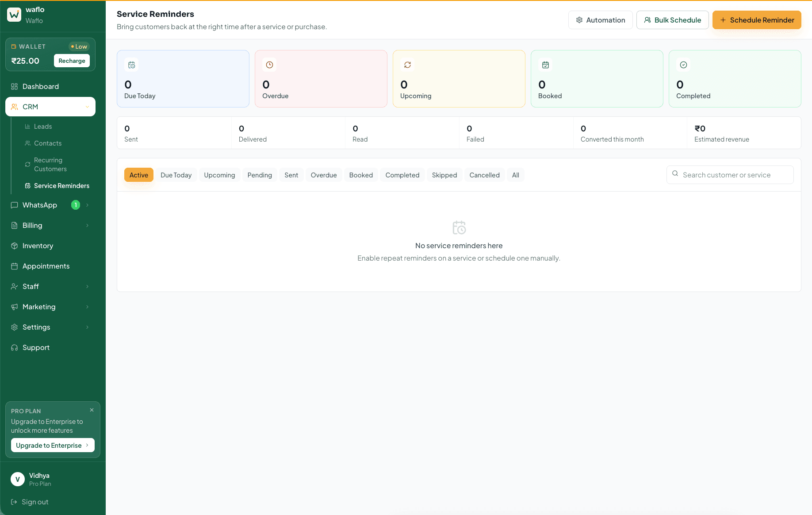This screenshot has width=812, height=515.
Task: Expand the Settings submenu chevron
Action: (87, 327)
